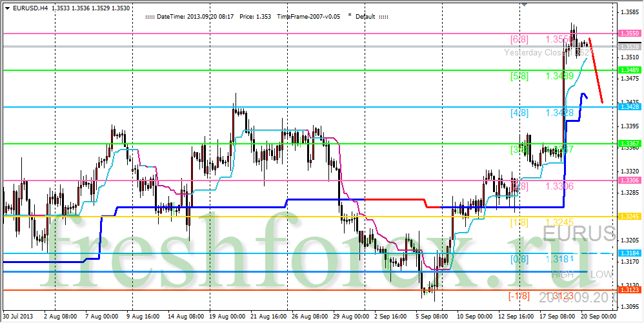The height and width of the screenshot is (323, 644).
Task: Click the 1.3130 price scale value
Action: (x=630, y=285)
